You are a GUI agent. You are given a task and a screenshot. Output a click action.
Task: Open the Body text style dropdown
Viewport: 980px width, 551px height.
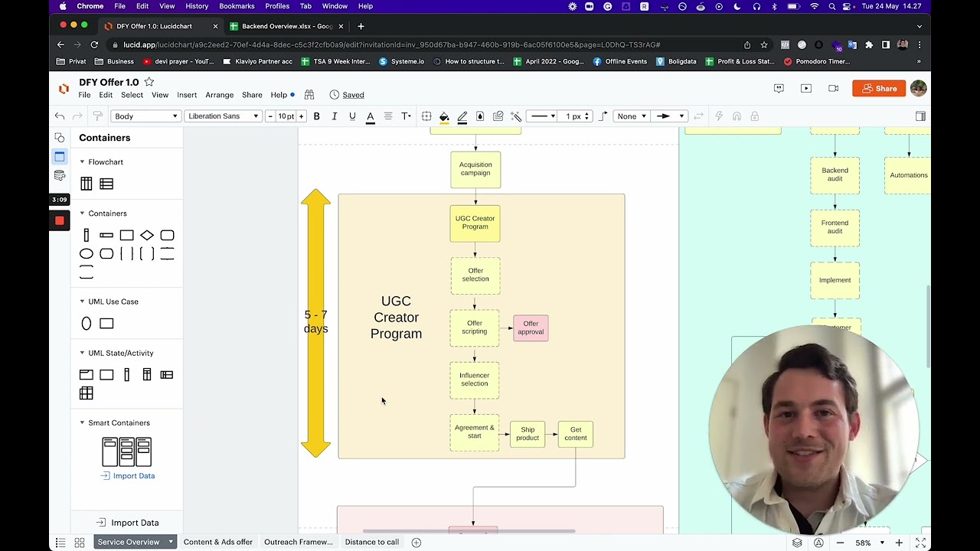(x=145, y=116)
